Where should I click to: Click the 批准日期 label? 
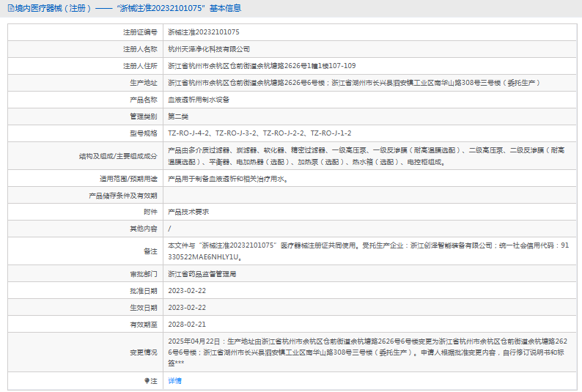[143, 291]
